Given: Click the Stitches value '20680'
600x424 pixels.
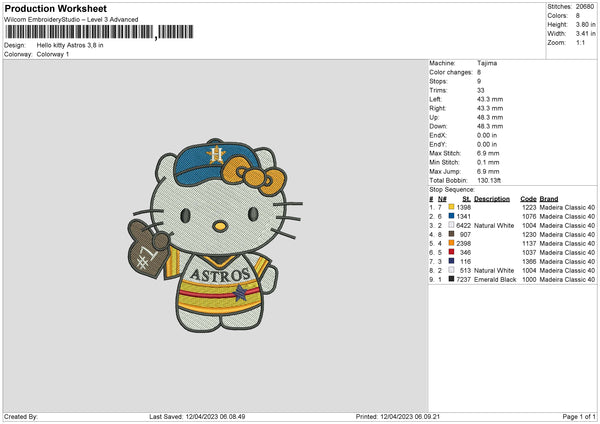Looking at the screenshot, I should pos(585,7).
